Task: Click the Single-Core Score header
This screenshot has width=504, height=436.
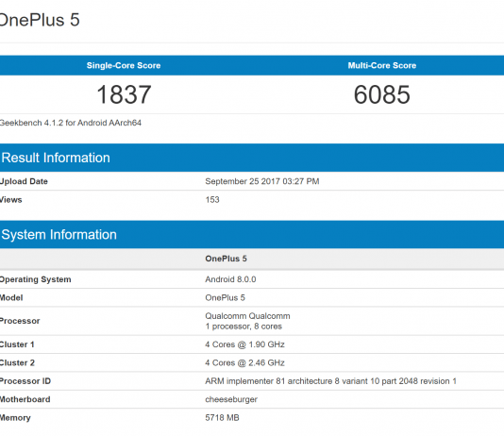Action: 124,65
